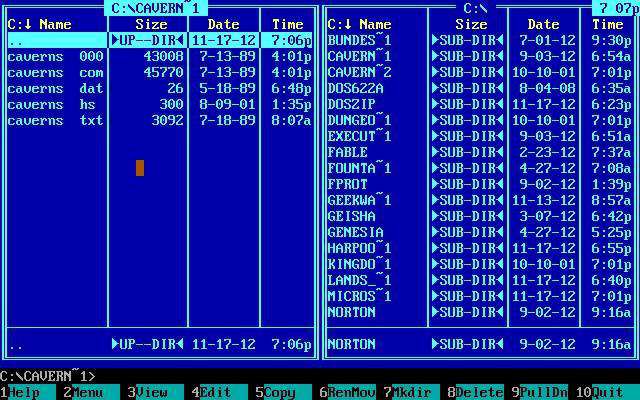Select the caverns.com file in left panel
The height and width of the screenshot is (400, 640).
[56, 73]
